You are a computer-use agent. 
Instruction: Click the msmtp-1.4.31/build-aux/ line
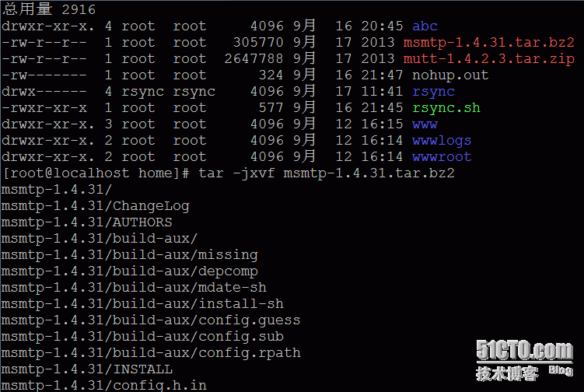100,239
